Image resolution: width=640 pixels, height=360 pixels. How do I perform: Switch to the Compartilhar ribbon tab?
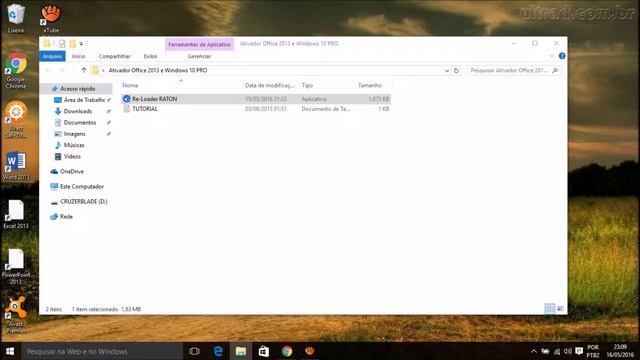(x=115, y=56)
